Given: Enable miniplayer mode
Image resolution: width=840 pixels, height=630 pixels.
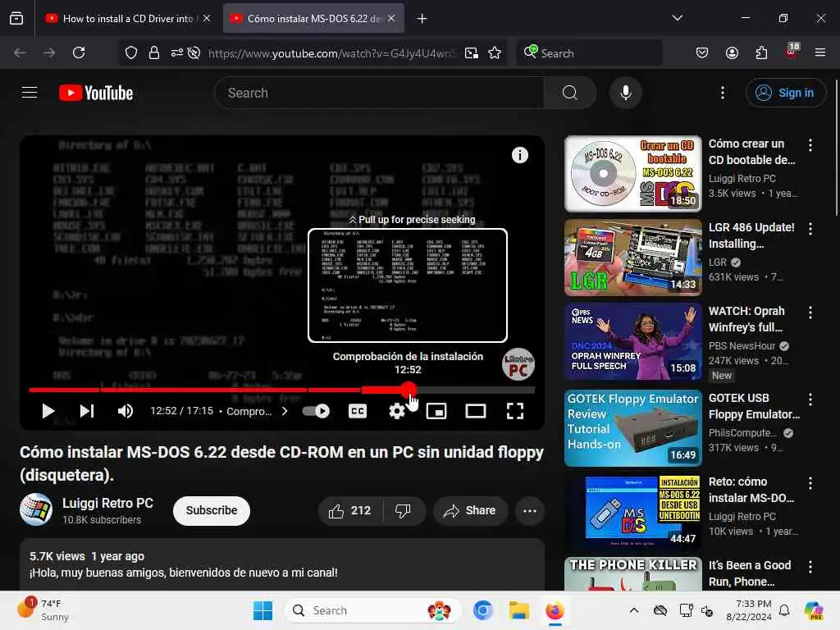Looking at the screenshot, I should tap(436, 411).
